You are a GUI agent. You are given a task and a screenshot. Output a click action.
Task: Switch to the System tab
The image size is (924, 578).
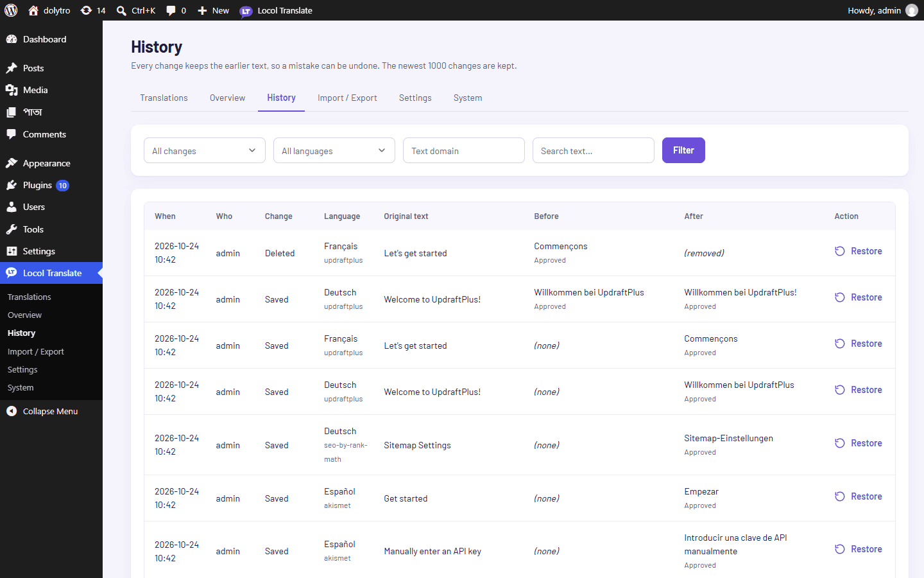pos(468,98)
